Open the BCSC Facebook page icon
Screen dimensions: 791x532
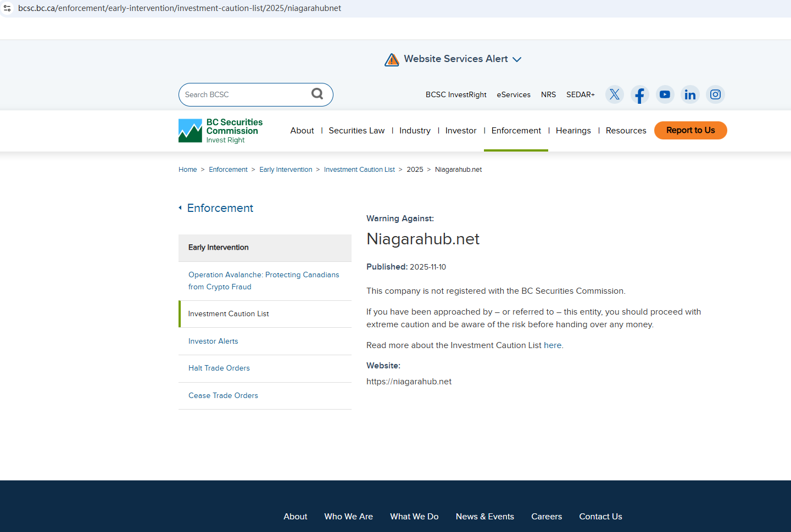(x=639, y=94)
